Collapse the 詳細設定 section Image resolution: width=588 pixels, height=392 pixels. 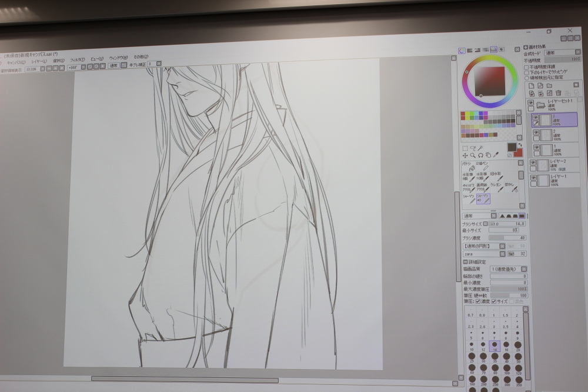(x=465, y=262)
